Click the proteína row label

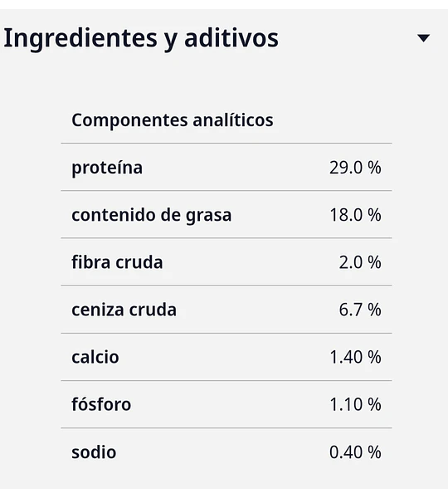coord(107,168)
